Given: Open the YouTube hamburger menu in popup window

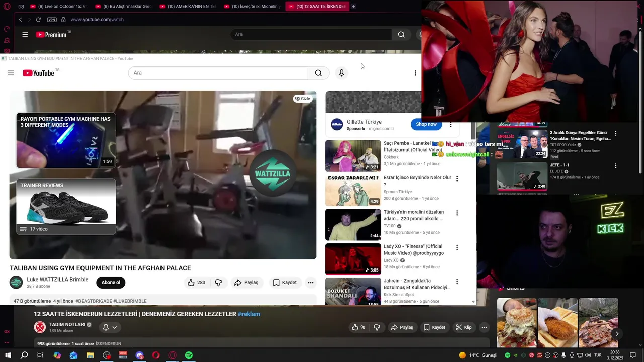Looking at the screenshot, I should click(x=11, y=73).
